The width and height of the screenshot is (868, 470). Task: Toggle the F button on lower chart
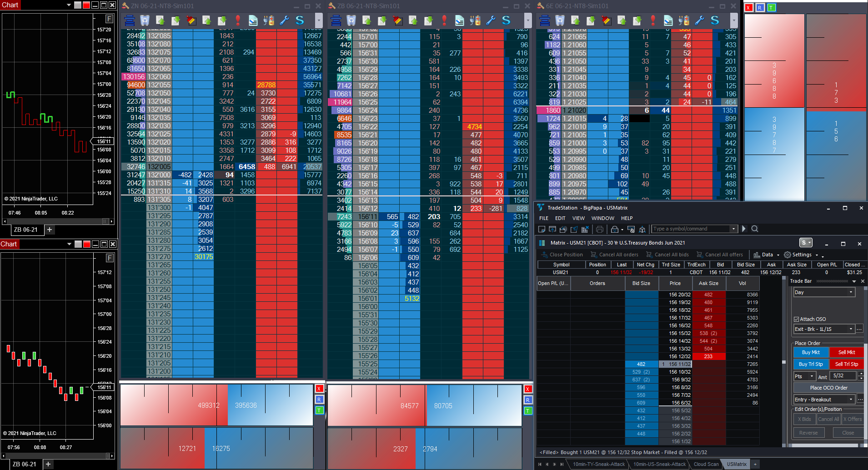110,258
